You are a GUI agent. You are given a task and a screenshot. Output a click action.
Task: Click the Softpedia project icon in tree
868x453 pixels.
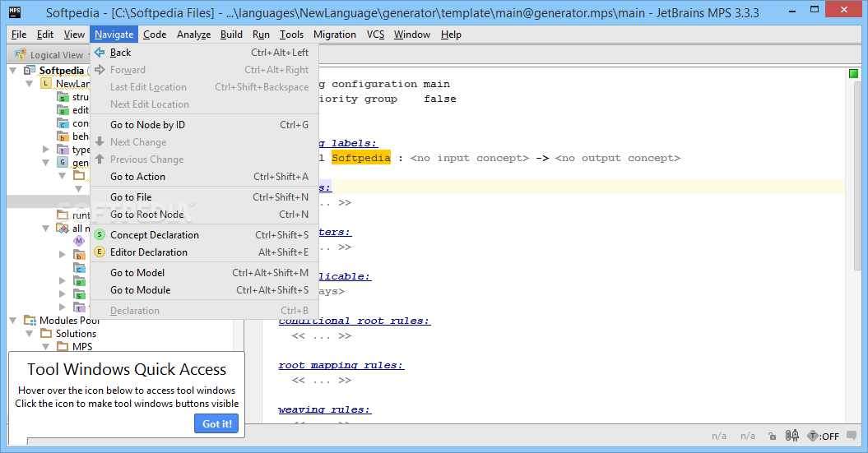tap(30, 70)
